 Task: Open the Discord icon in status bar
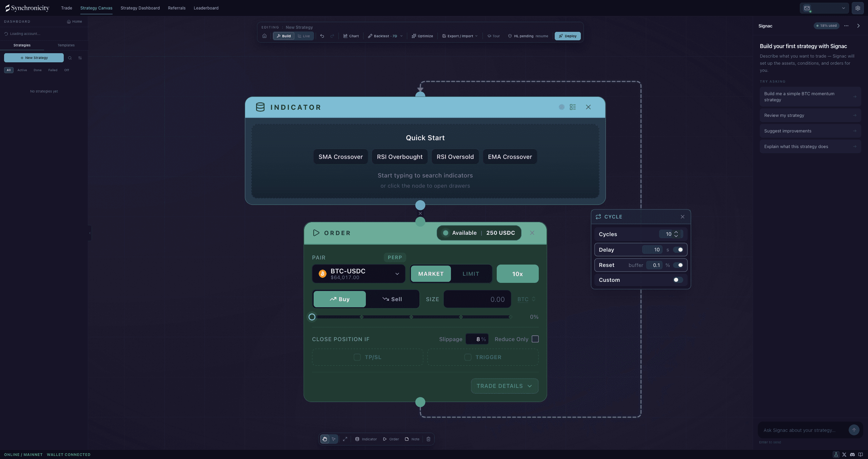pos(852,455)
